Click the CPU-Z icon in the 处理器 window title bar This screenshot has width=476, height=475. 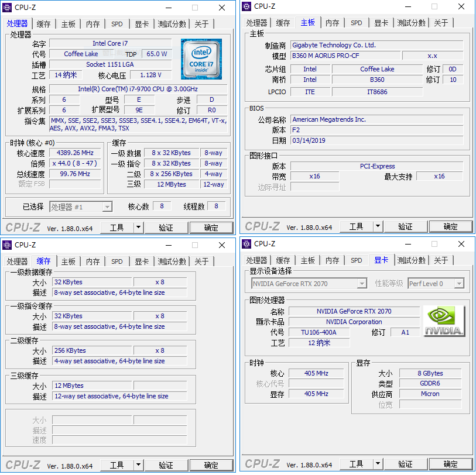click(7, 7)
